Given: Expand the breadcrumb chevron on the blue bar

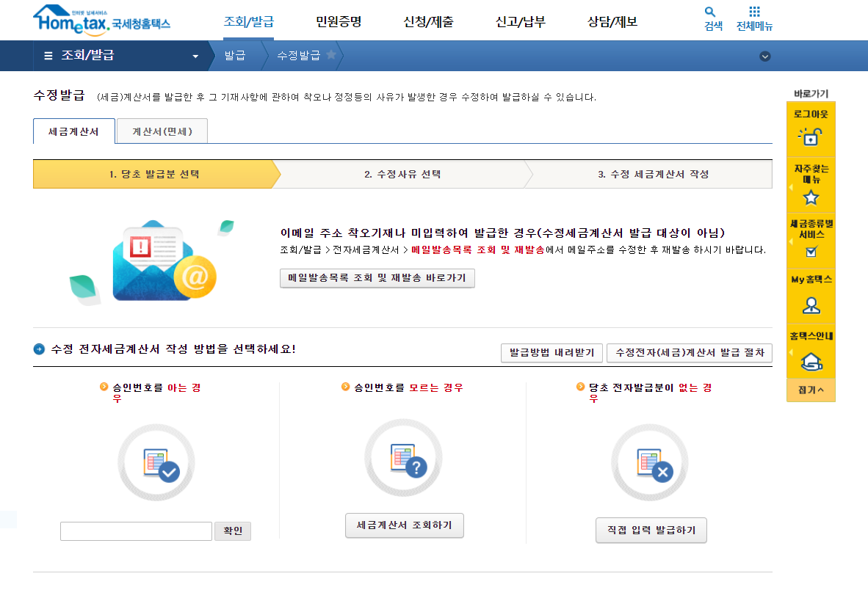Looking at the screenshot, I should pyautogui.click(x=765, y=55).
